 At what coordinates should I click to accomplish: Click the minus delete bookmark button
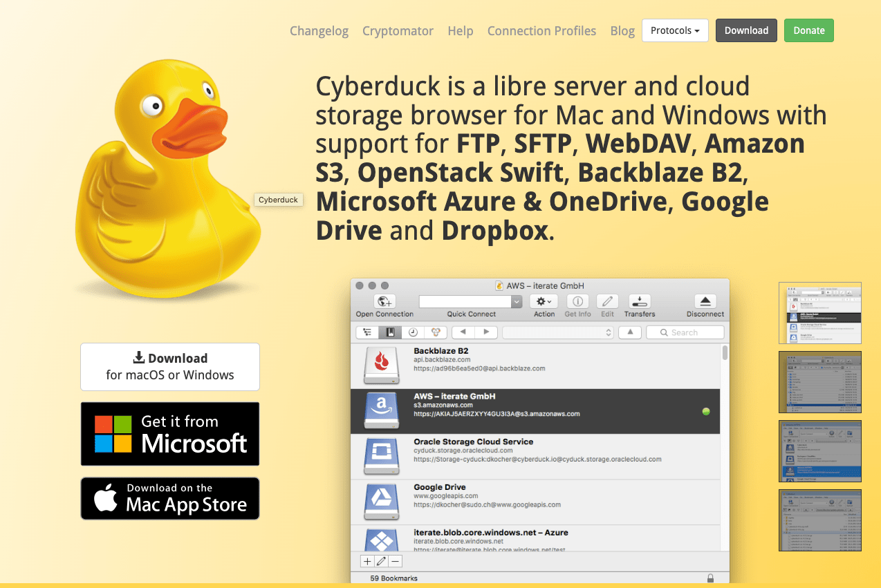(x=395, y=561)
